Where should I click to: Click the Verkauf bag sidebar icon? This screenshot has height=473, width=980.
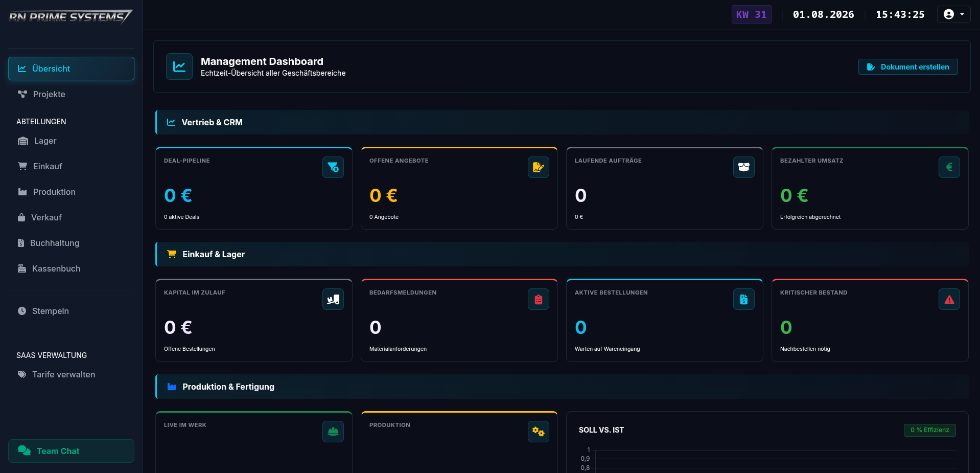click(21, 217)
